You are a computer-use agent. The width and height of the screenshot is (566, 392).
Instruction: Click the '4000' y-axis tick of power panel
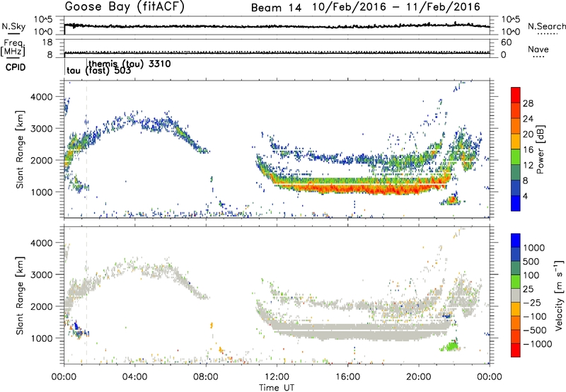tap(42, 97)
